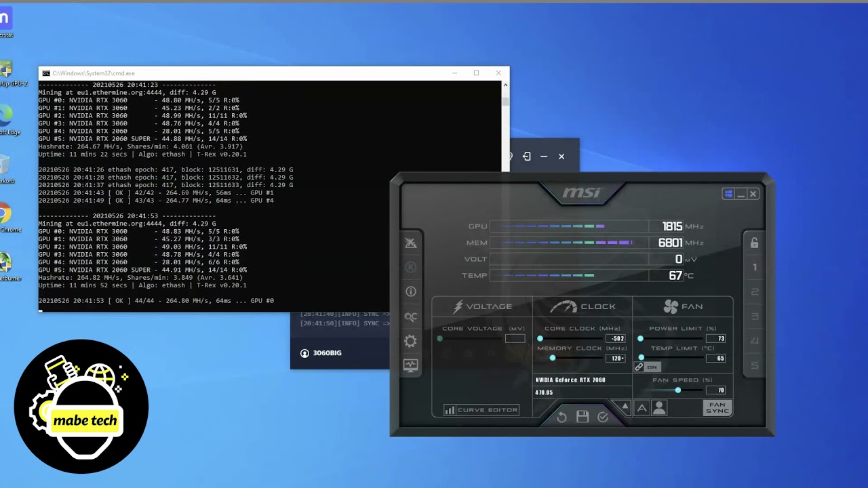Open the Curve Editor
Screen dimensions: 868x488
tap(481, 410)
